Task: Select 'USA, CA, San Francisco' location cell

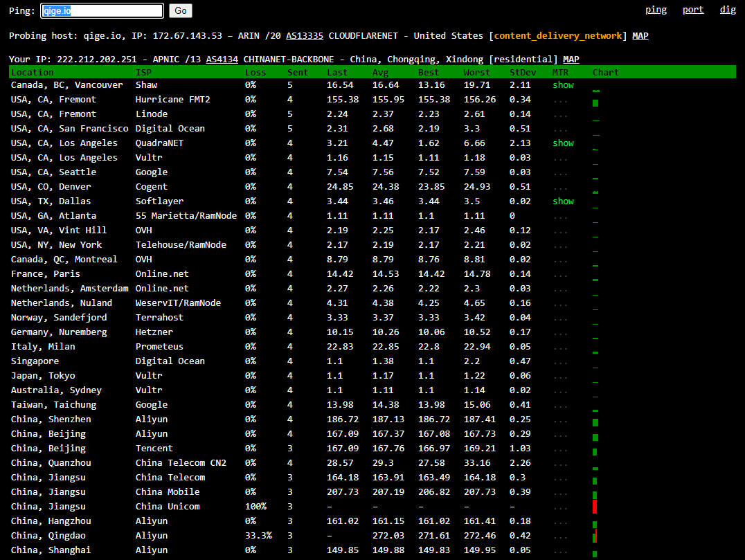Action: [69, 129]
